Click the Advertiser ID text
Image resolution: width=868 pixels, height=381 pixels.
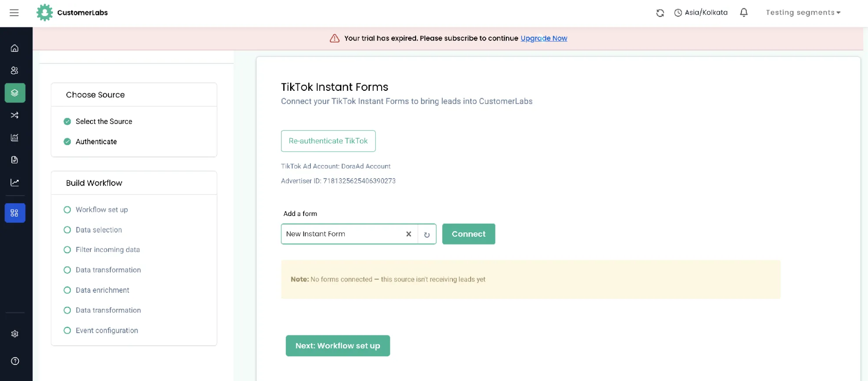338,181
